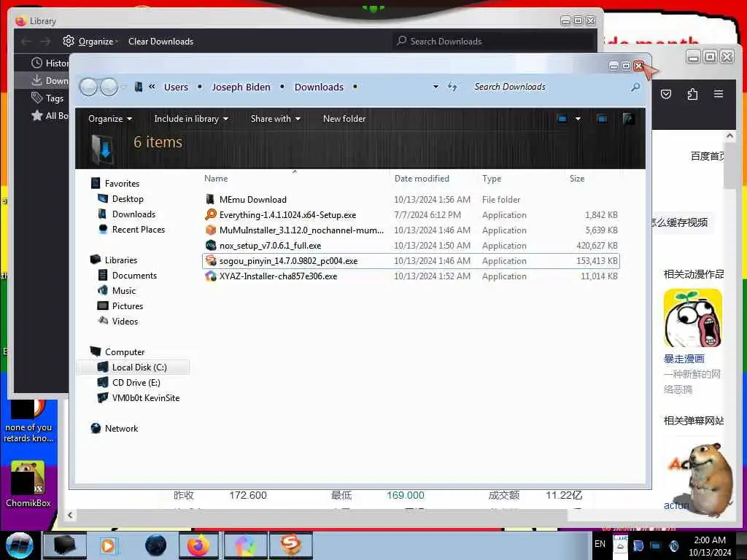
Task: Click Firefox extensions puzzle icon
Action: pyautogui.click(x=692, y=94)
